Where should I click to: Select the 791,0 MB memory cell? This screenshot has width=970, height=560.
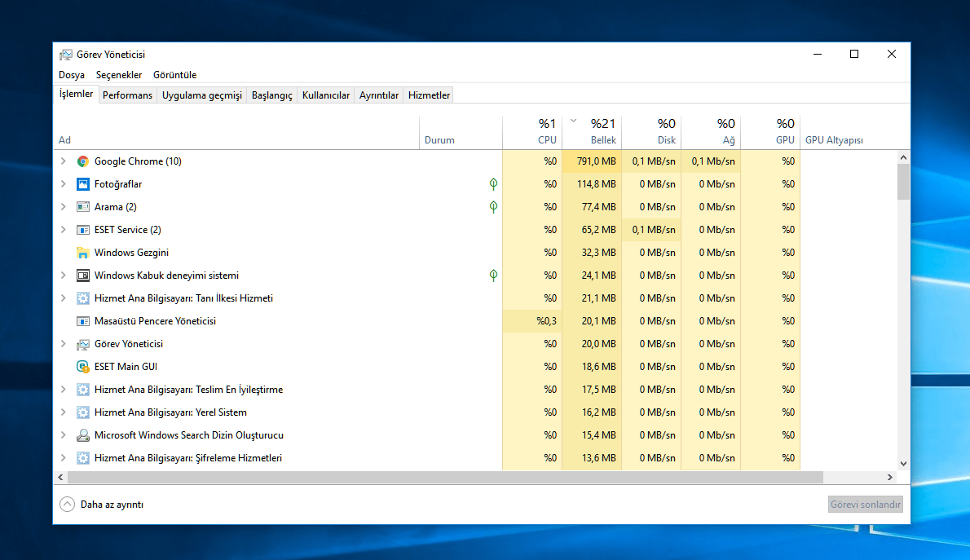coord(592,161)
